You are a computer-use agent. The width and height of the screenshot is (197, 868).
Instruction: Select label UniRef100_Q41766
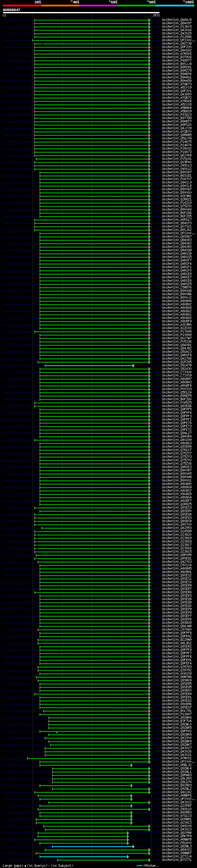177,359
